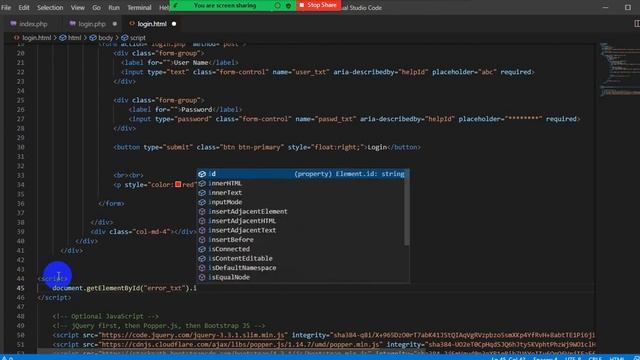Click the window minimize button

coord(605,7)
